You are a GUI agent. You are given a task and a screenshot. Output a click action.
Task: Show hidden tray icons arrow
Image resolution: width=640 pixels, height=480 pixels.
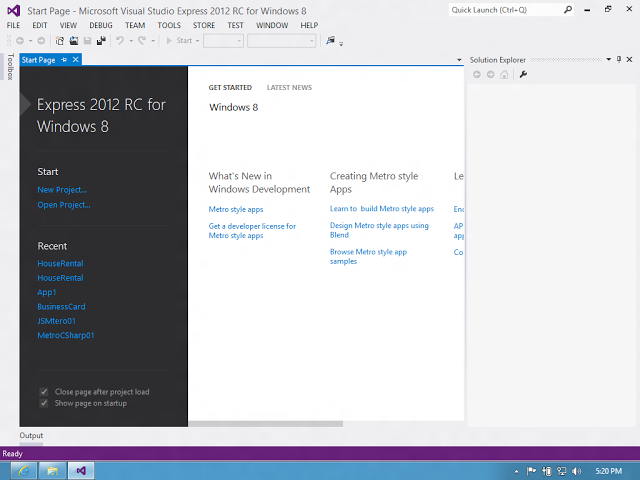click(516, 471)
